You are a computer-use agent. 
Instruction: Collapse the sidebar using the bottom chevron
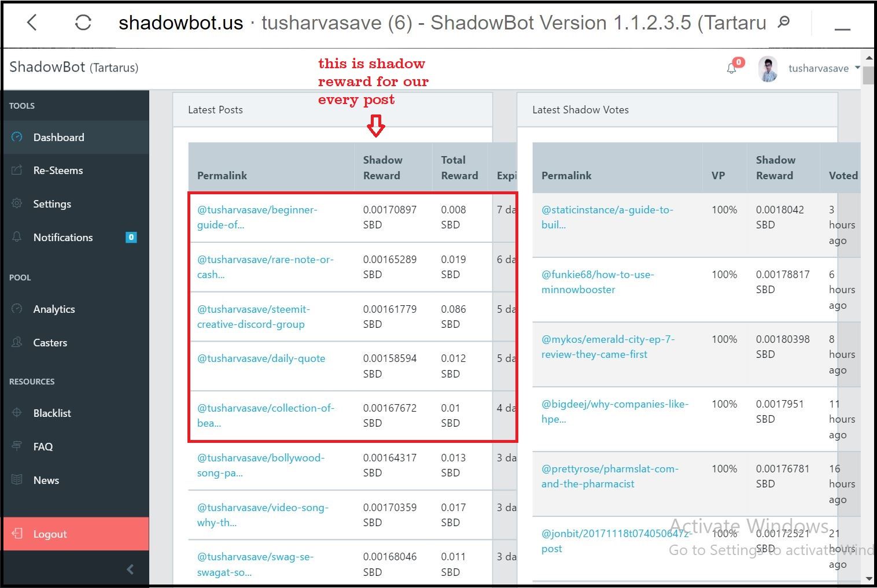click(x=130, y=569)
